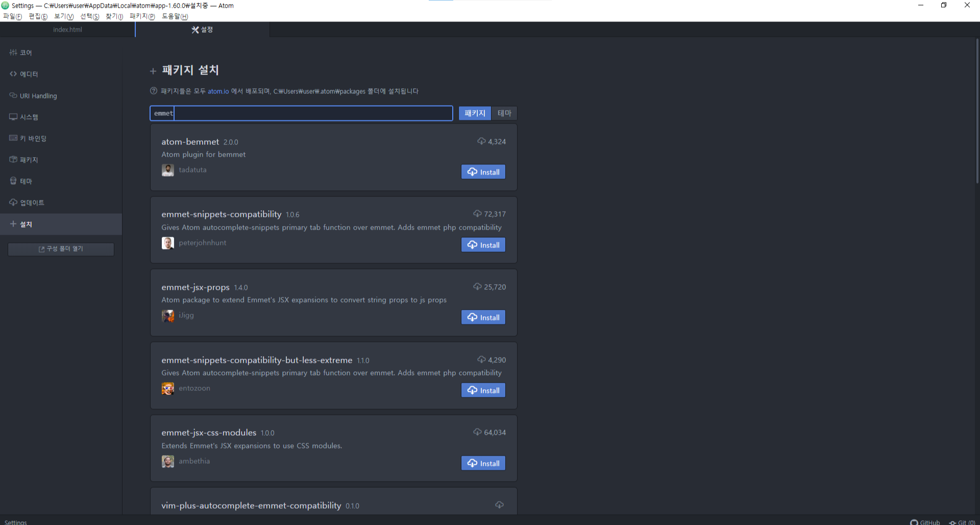Install the atom-bemmet package
Viewport: 980px width, 525px height.
coord(483,172)
